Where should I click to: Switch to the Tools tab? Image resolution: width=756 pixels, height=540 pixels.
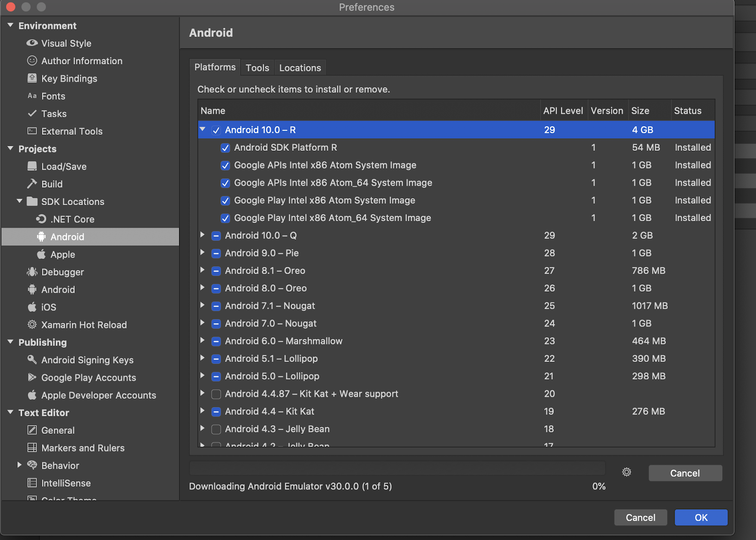(x=258, y=68)
